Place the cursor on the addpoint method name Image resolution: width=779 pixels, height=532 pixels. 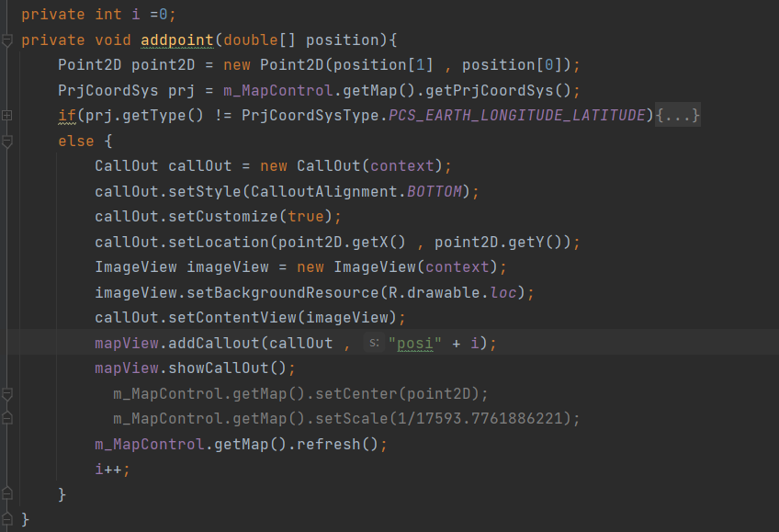177,40
